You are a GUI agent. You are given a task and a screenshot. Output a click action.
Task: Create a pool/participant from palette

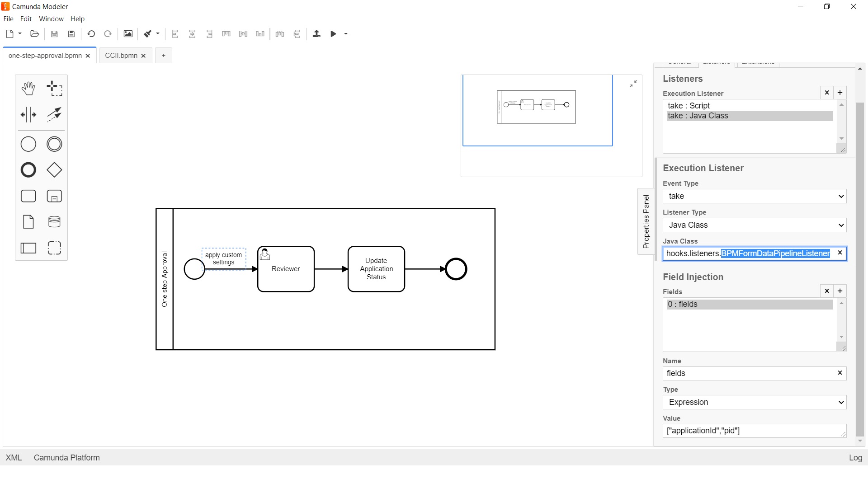28,248
